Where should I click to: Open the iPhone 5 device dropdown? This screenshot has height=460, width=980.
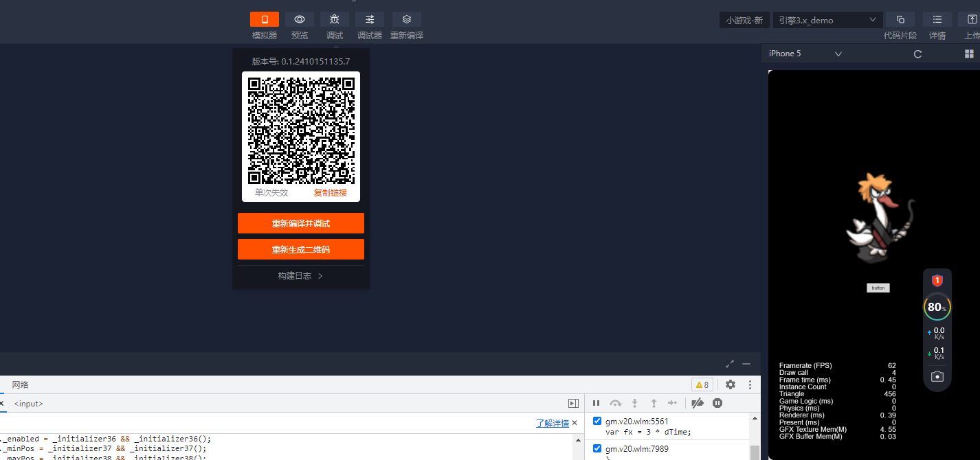tap(805, 54)
